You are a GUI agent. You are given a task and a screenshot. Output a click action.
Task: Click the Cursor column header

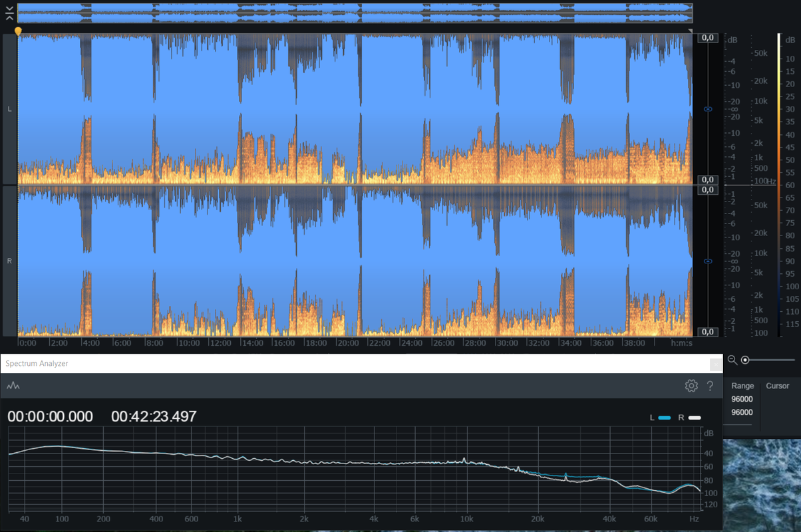point(777,386)
